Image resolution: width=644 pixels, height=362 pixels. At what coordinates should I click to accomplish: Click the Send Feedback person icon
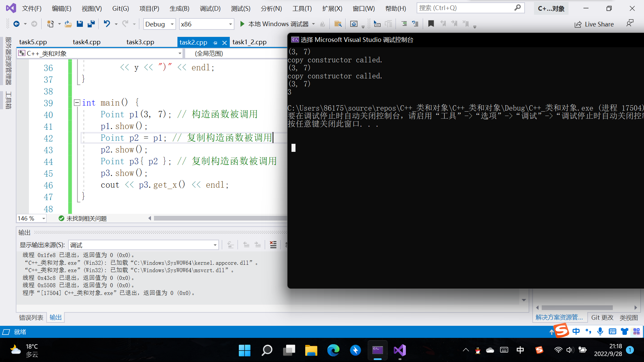630,23
